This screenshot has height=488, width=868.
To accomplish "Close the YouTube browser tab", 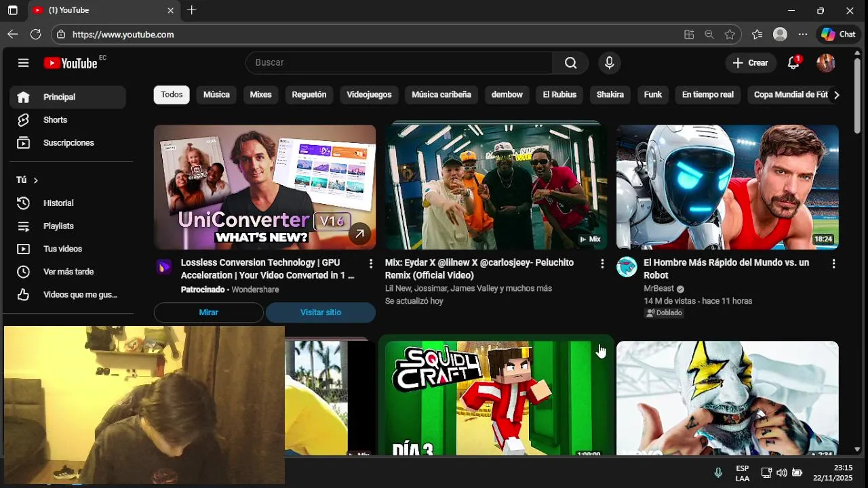I will pyautogui.click(x=170, y=10).
